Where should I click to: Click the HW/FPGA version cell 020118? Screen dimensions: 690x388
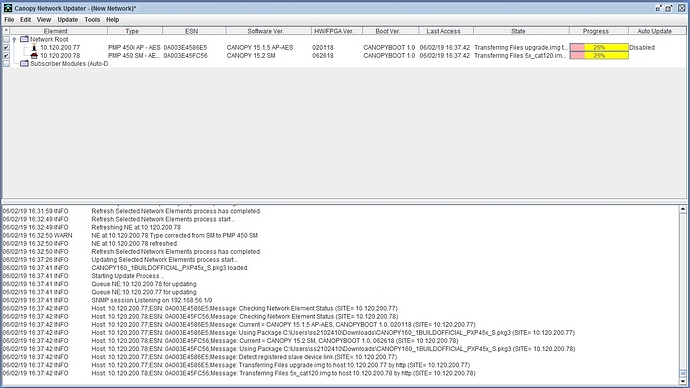(x=323, y=47)
